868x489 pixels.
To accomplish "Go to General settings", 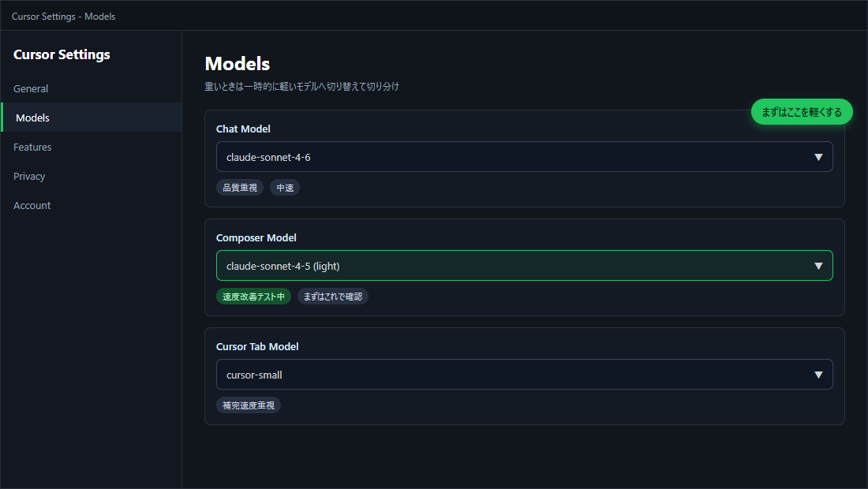I will coord(31,88).
